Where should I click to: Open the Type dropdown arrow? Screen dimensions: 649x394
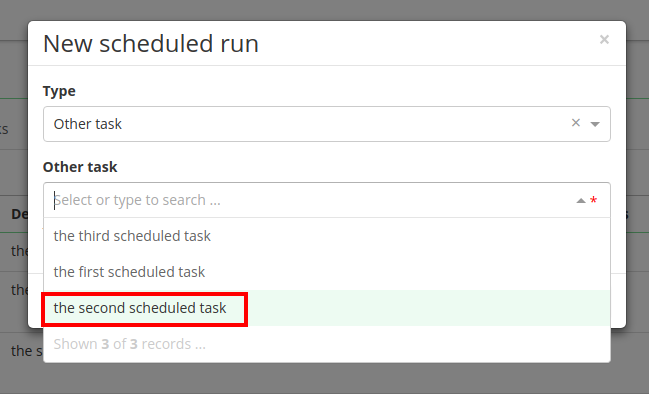click(595, 124)
